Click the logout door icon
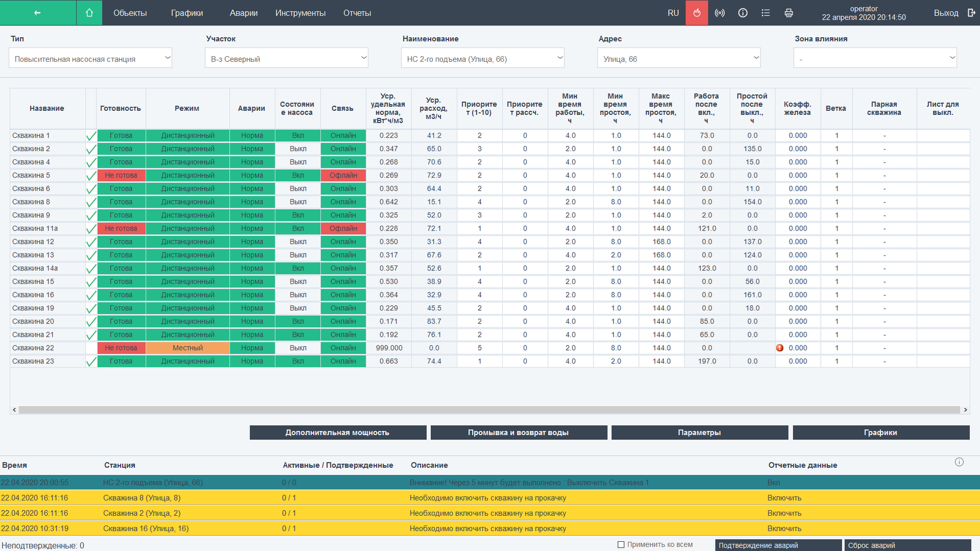 (x=971, y=13)
